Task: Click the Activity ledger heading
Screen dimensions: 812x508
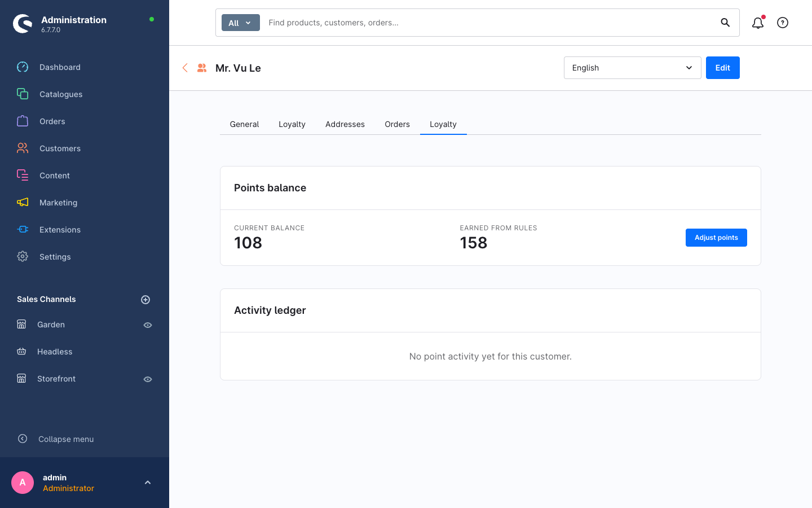Action: (270, 310)
